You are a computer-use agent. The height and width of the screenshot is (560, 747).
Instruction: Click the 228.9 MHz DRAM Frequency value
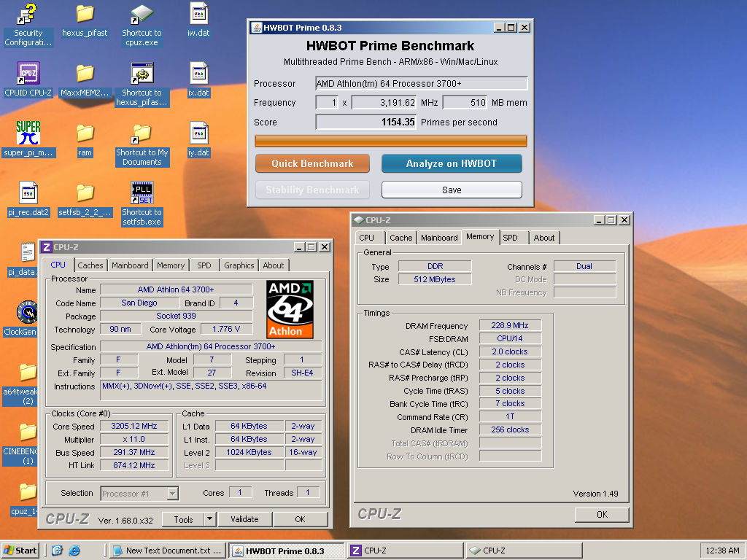510,325
